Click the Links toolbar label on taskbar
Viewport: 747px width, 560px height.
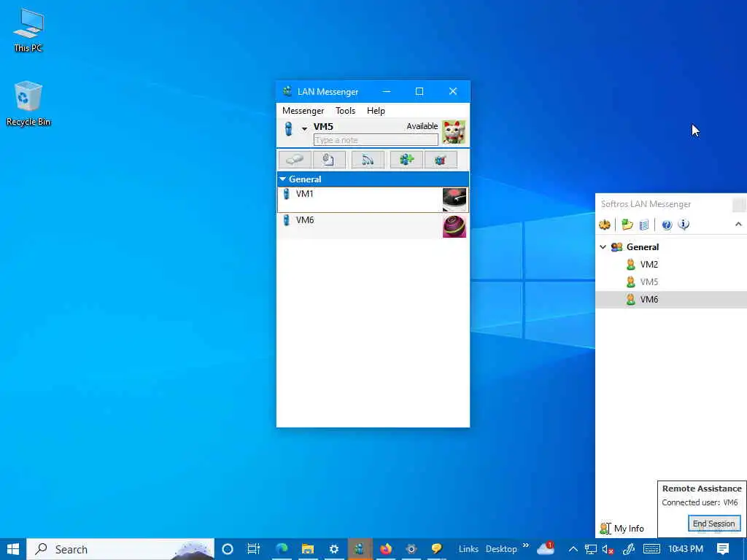point(468,549)
